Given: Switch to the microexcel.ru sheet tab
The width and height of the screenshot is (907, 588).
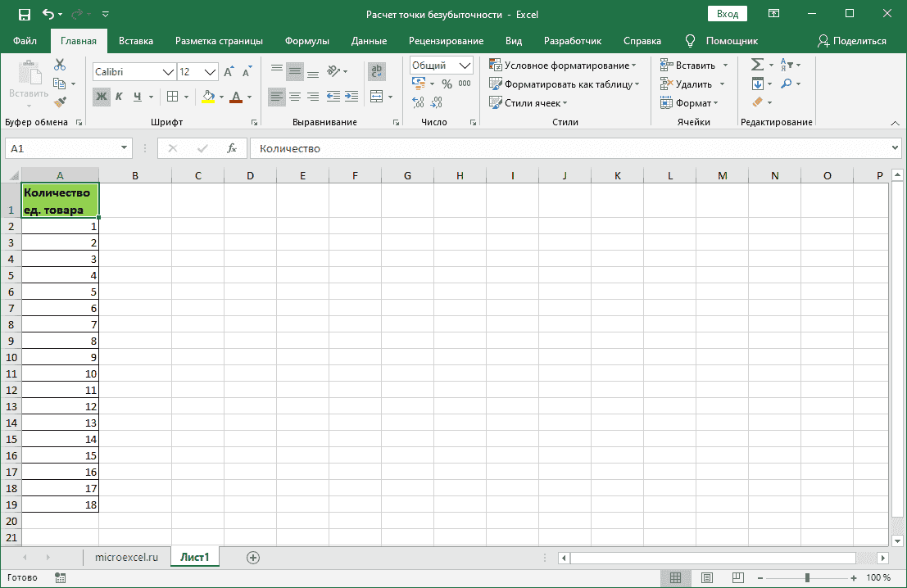Looking at the screenshot, I should [126, 557].
